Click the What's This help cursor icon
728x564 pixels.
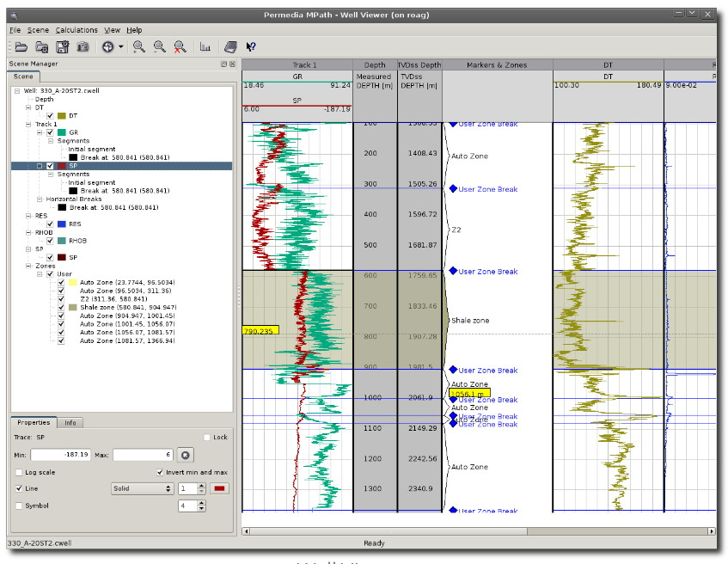pyautogui.click(x=251, y=47)
